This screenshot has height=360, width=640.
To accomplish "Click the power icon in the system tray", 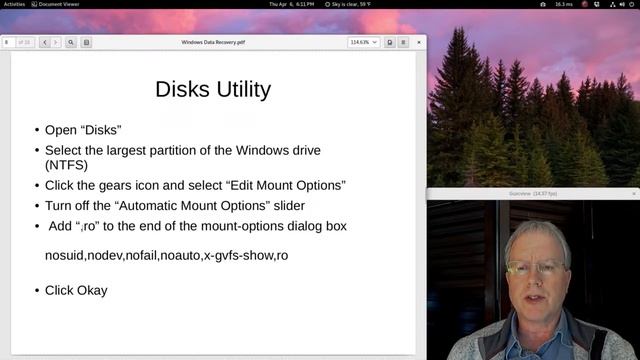I will [632, 4].
